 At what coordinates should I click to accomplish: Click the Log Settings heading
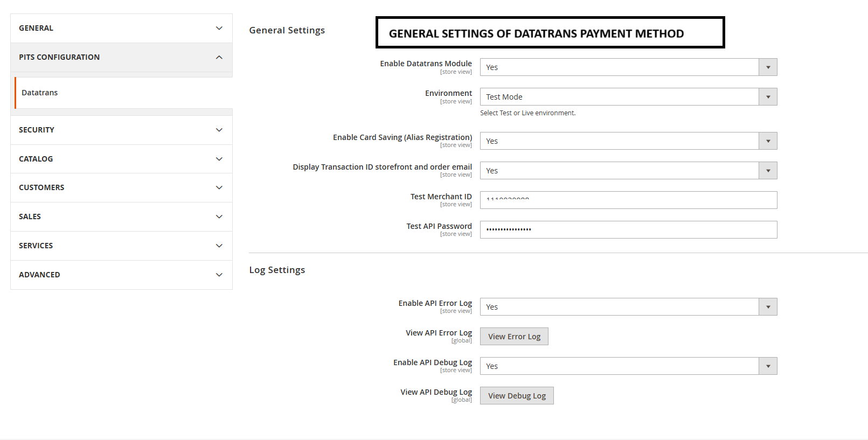(277, 270)
